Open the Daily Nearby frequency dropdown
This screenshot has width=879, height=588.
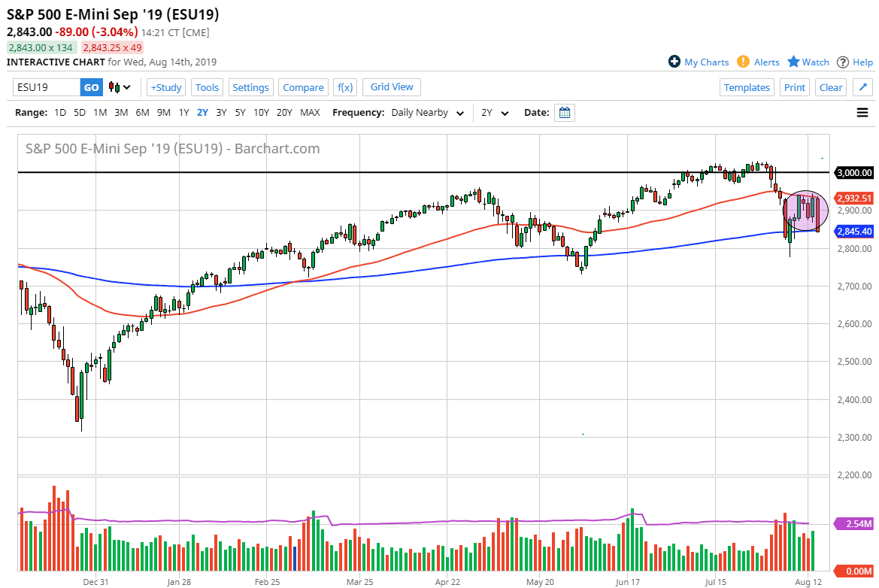(x=426, y=112)
